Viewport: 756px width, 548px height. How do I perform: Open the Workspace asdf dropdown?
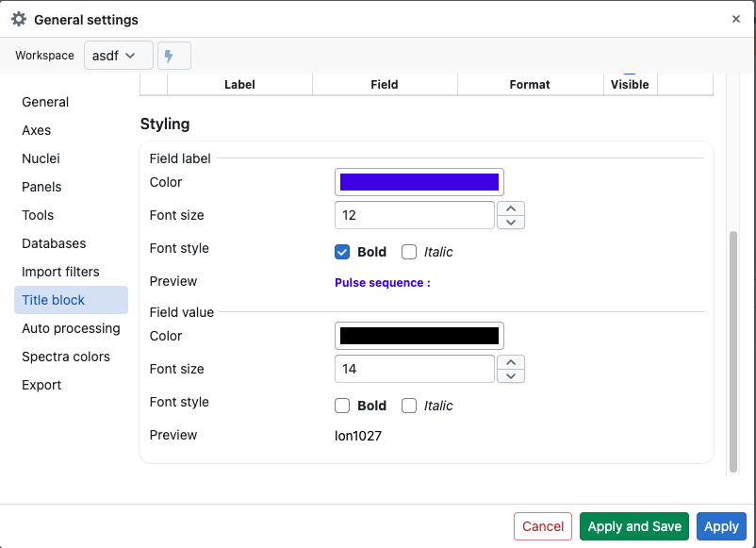(119, 56)
